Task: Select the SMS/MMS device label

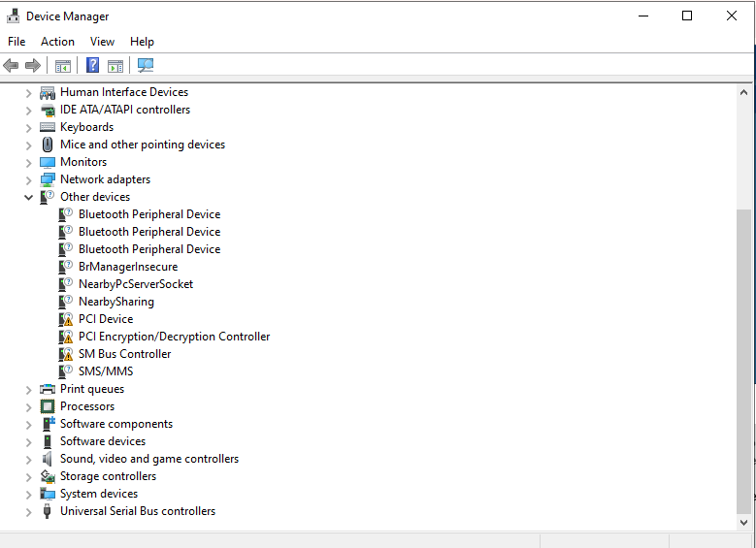Action: (x=106, y=371)
